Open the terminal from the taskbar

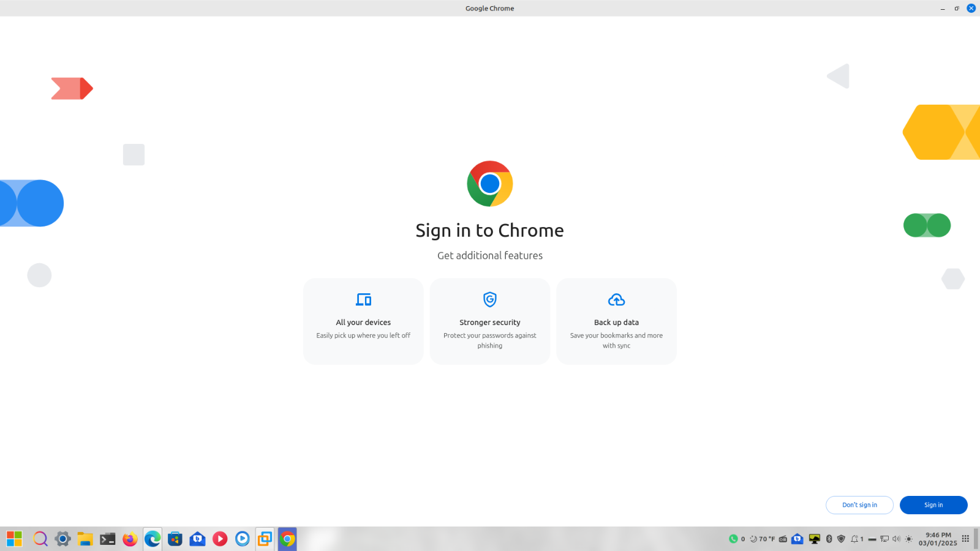pos(108,539)
